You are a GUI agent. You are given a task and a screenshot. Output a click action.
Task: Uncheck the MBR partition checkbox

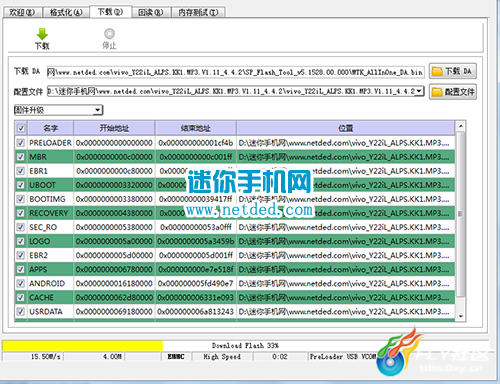[21, 157]
